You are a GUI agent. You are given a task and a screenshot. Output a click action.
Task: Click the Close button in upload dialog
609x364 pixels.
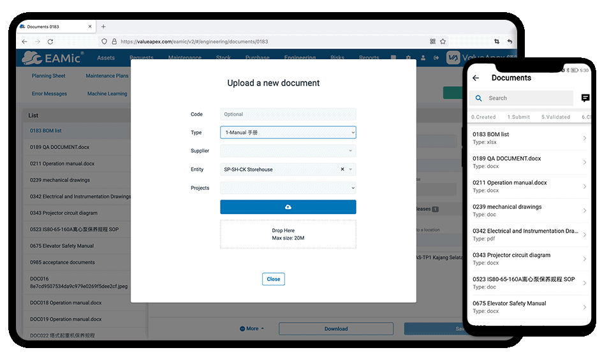274,279
